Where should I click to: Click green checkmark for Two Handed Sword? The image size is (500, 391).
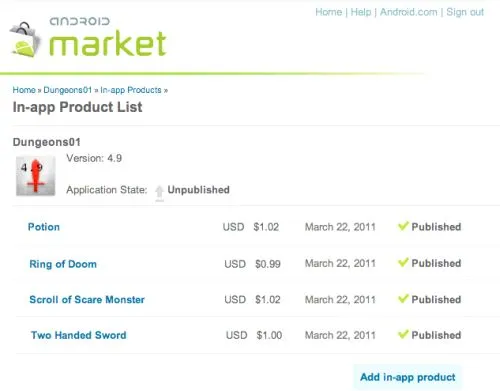point(403,334)
